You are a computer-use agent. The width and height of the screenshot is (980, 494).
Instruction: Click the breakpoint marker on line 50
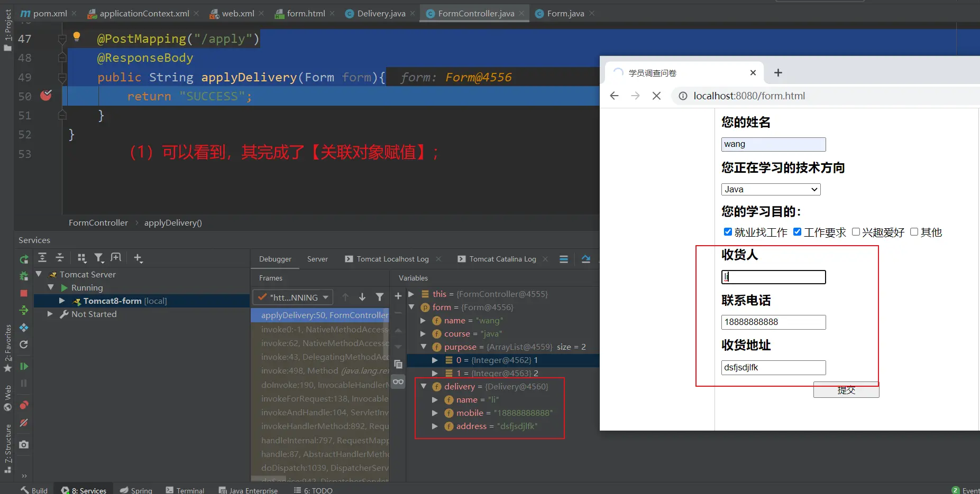click(x=47, y=96)
